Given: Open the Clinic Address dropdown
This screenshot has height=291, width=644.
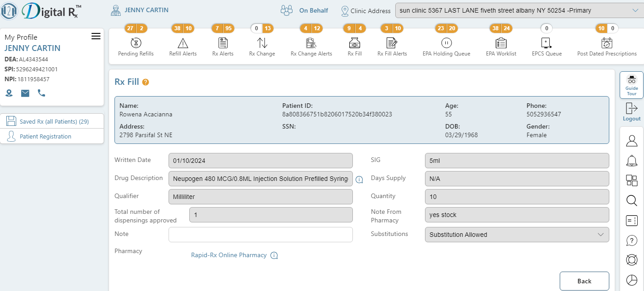Looking at the screenshot, I should tap(519, 10).
